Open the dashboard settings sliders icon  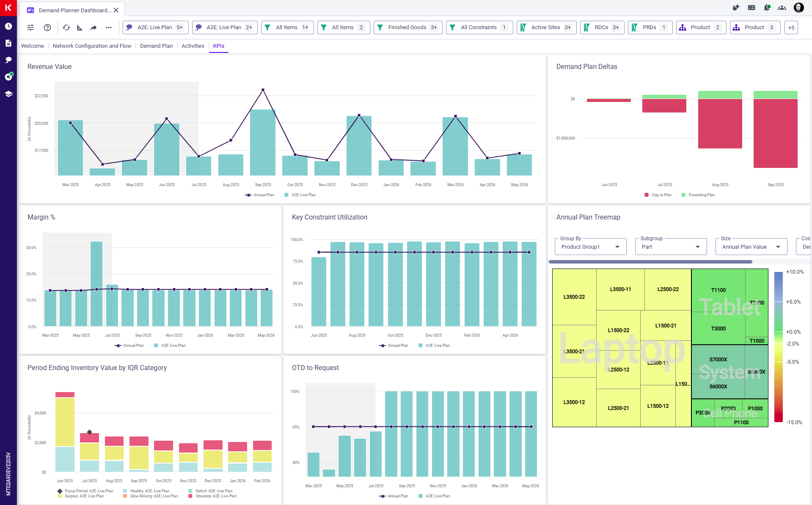click(x=30, y=27)
